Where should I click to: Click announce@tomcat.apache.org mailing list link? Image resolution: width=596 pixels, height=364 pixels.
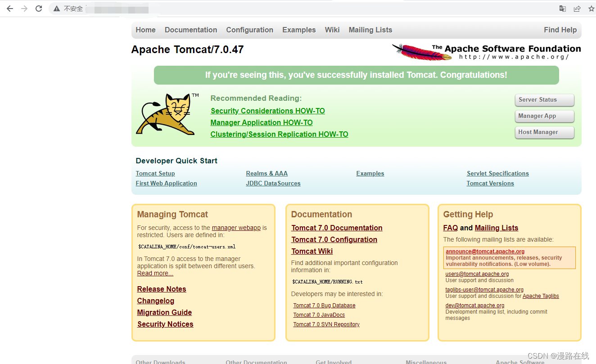485,252
